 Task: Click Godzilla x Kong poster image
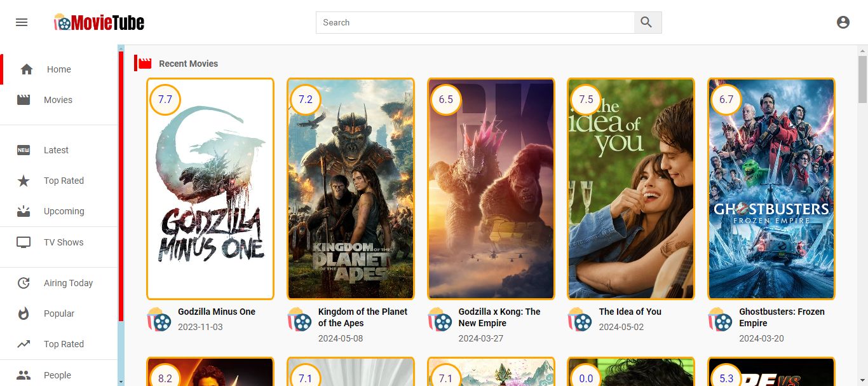pyautogui.click(x=491, y=189)
